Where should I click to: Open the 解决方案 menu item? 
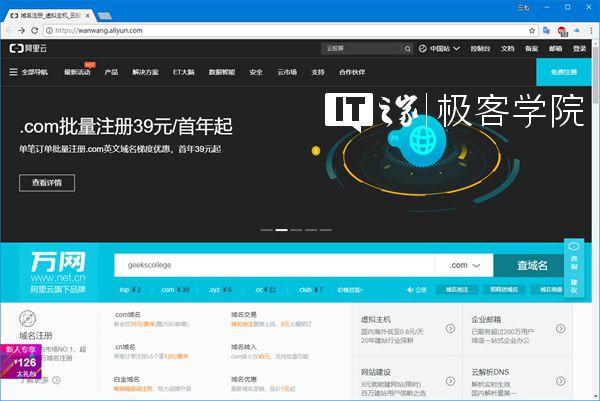145,72
